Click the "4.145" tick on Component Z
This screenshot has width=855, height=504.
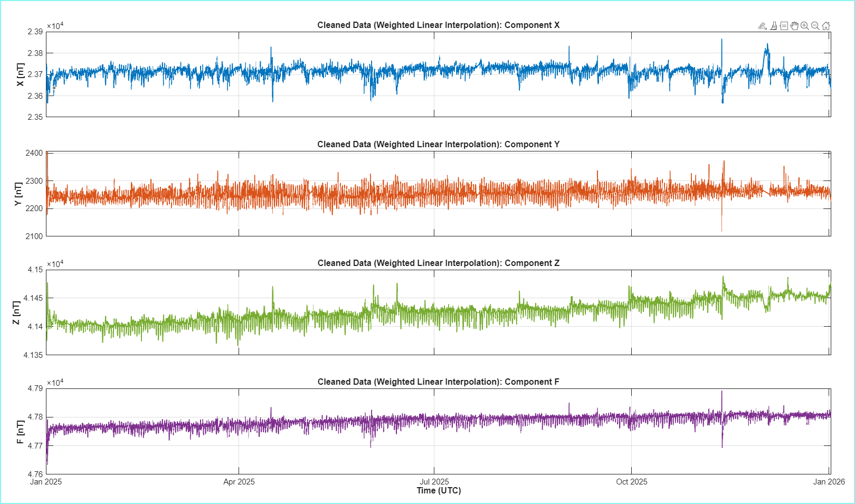coord(33,298)
